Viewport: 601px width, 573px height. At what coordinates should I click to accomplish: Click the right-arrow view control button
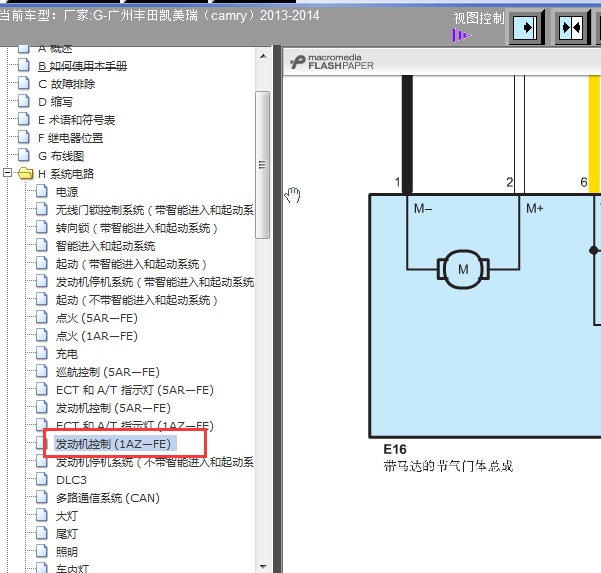(527, 28)
